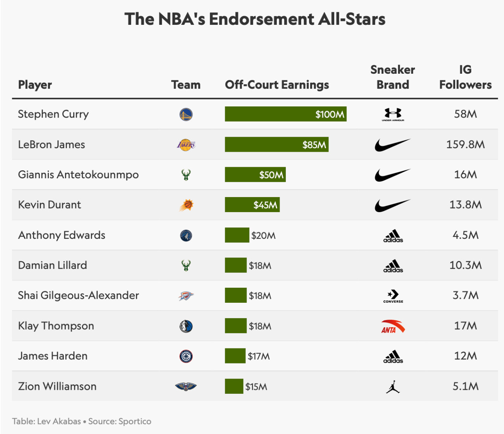Click the $50M bar for Giannis Antetokounmpo
This screenshot has width=504, height=434.
point(255,175)
